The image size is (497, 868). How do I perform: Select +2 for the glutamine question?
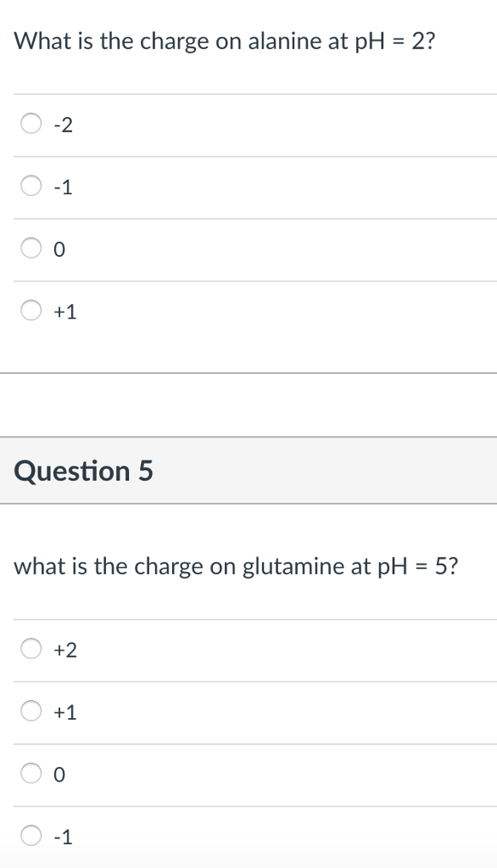click(x=31, y=649)
